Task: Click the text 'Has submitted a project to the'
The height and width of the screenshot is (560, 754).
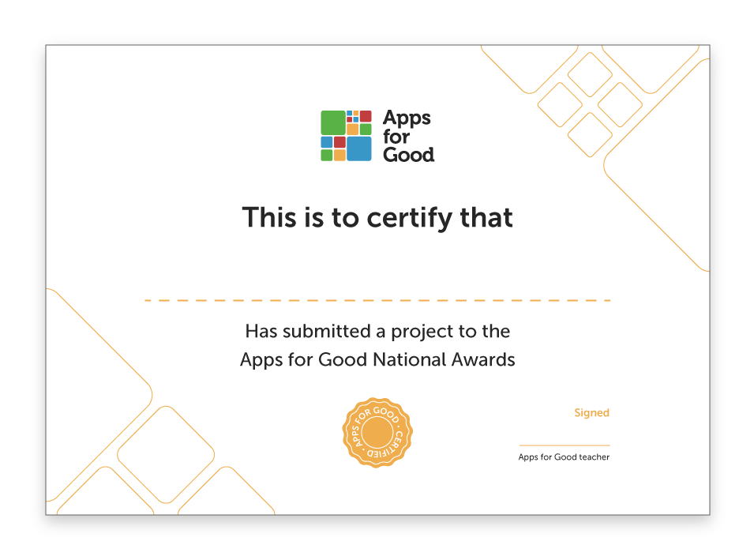Action: (377, 332)
